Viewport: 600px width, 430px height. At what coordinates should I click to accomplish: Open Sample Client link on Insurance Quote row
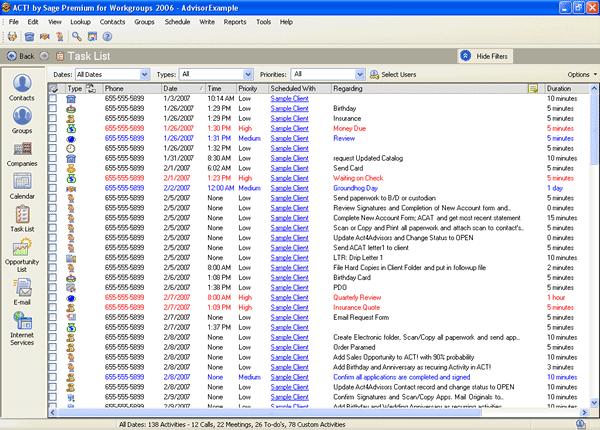(290, 308)
